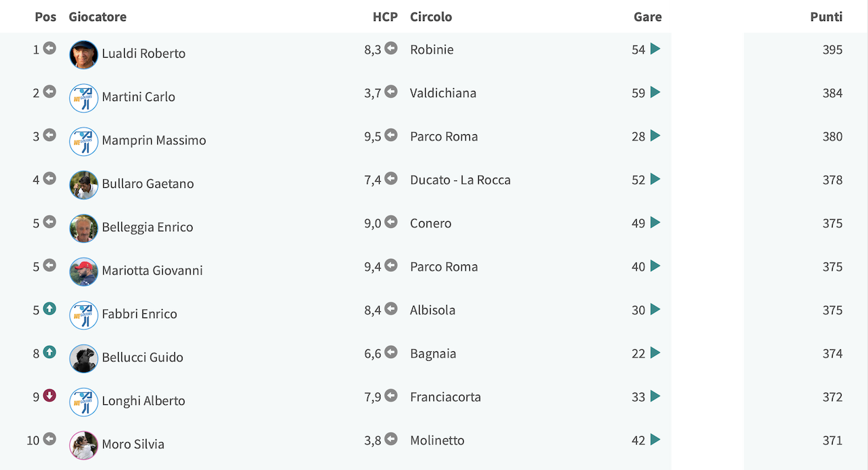The width and height of the screenshot is (868, 470).
Task: Click the green up arrow beside Bellucci Guido
Action: (x=50, y=352)
